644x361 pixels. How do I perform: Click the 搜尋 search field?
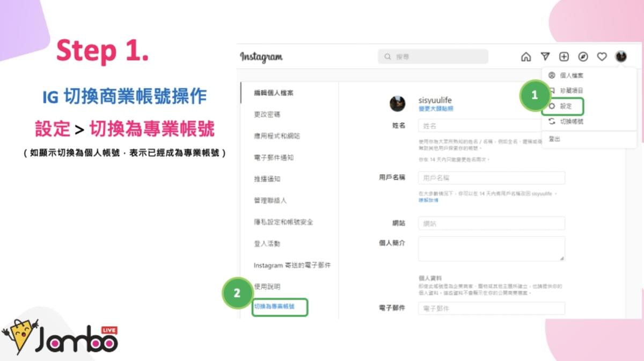pyautogui.click(x=433, y=56)
